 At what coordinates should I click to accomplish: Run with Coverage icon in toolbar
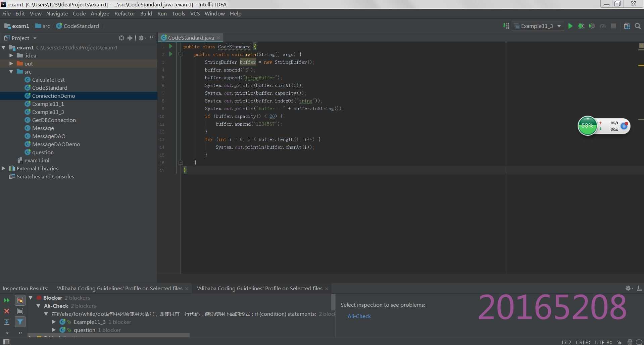[x=592, y=26]
